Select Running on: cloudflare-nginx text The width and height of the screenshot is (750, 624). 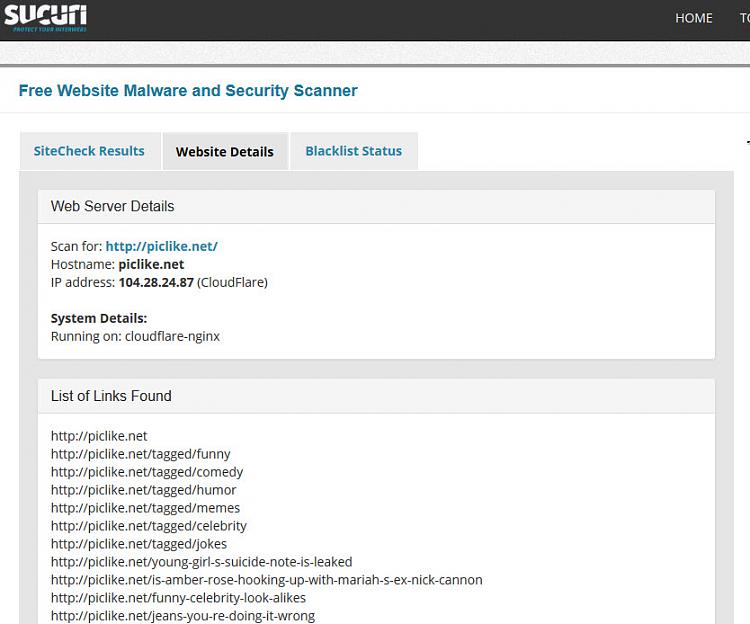[x=135, y=337]
